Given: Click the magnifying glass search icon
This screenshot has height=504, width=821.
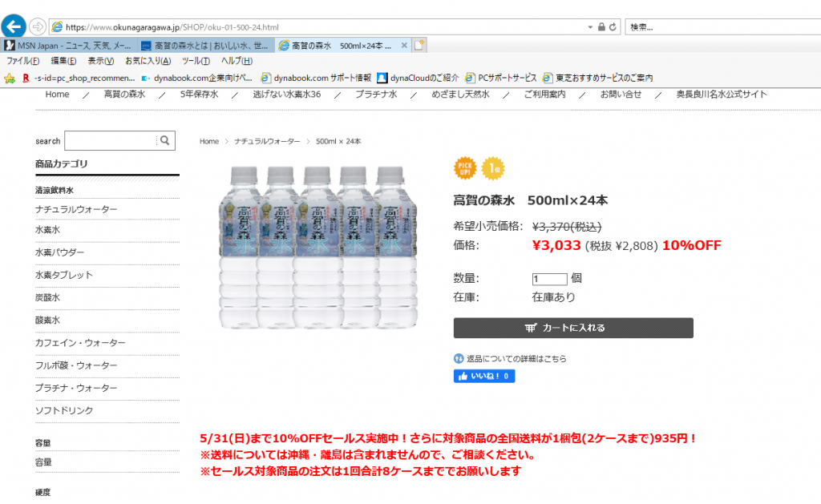Looking at the screenshot, I should pyautogui.click(x=165, y=140).
